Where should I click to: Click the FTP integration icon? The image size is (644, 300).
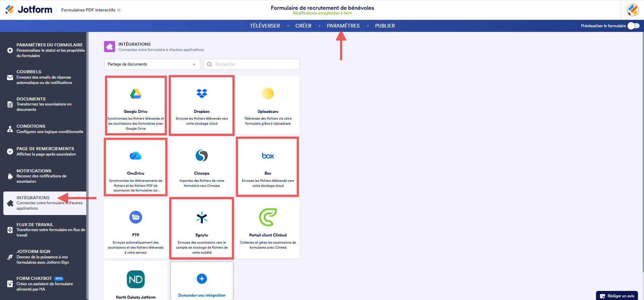click(136, 217)
